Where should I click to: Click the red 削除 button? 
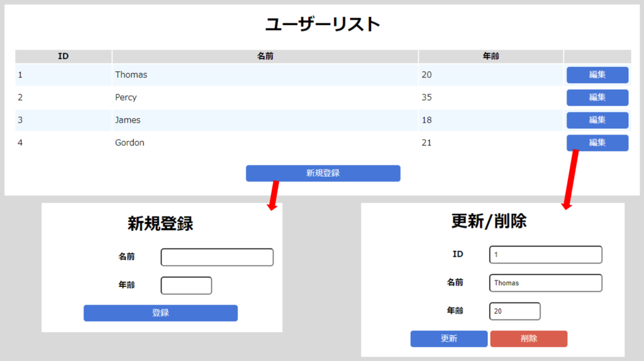[528, 339]
